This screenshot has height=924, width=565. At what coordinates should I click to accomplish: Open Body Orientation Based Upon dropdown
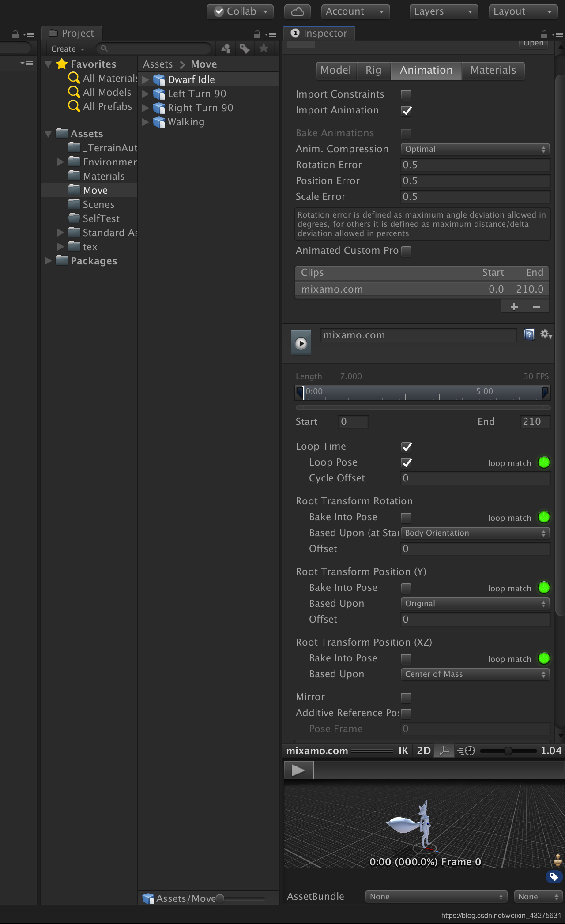click(x=475, y=533)
